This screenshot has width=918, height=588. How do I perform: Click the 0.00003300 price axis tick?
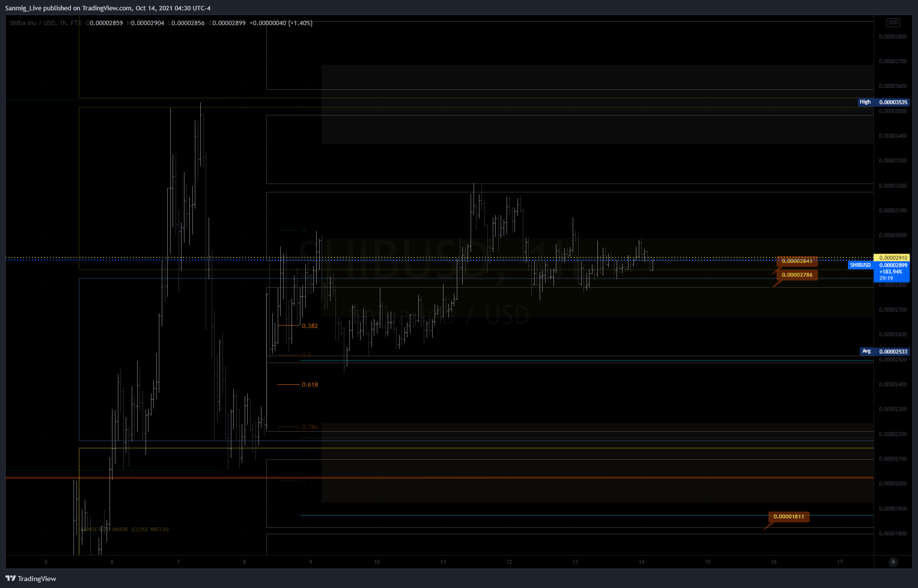[x=893, y=160]
